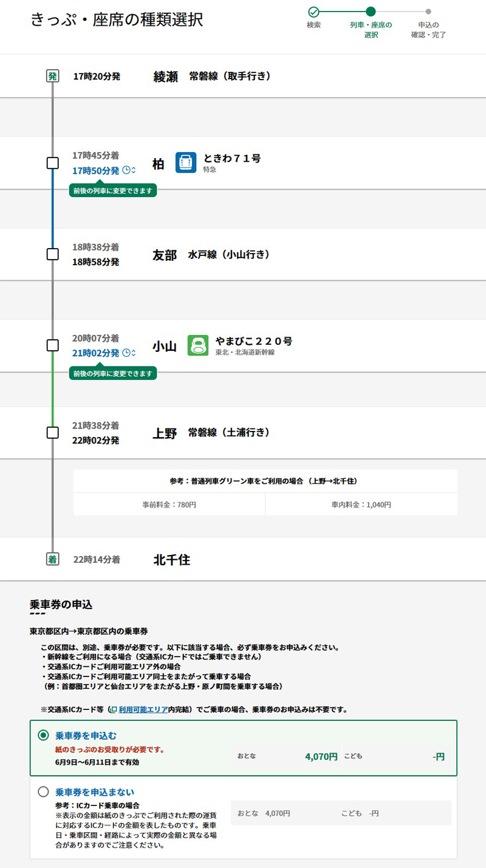Viewport: 486px width, 868px height.
Task: Click the completed 検索 step checkmark icon
Action: pos(313,12)
